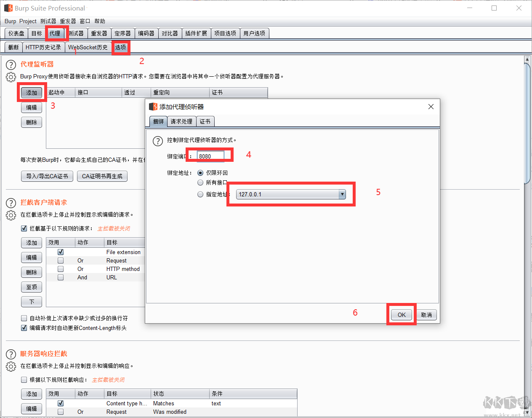Click the gear icon beside 拦截客户端请求
Viewport: 532px width, 418px height.
coord(11,215)
